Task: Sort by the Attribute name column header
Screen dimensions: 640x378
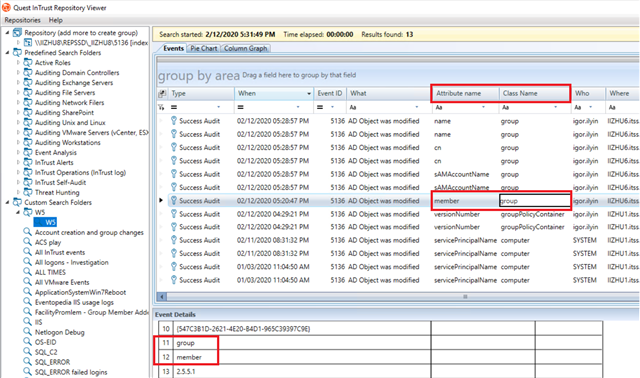Action: [465, 93]
